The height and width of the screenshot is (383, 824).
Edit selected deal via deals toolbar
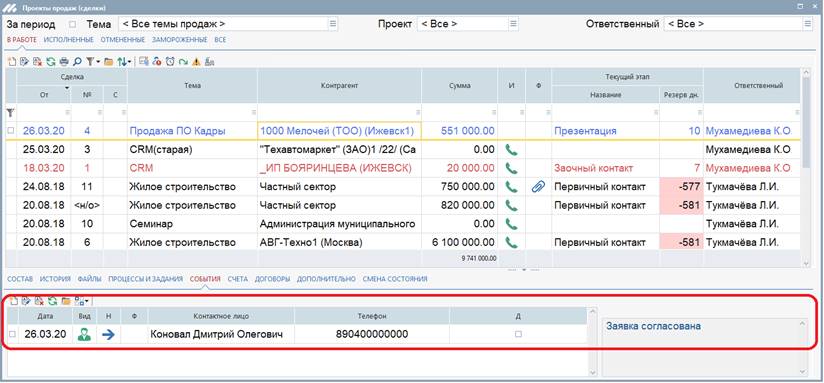[x=24, y=61]
